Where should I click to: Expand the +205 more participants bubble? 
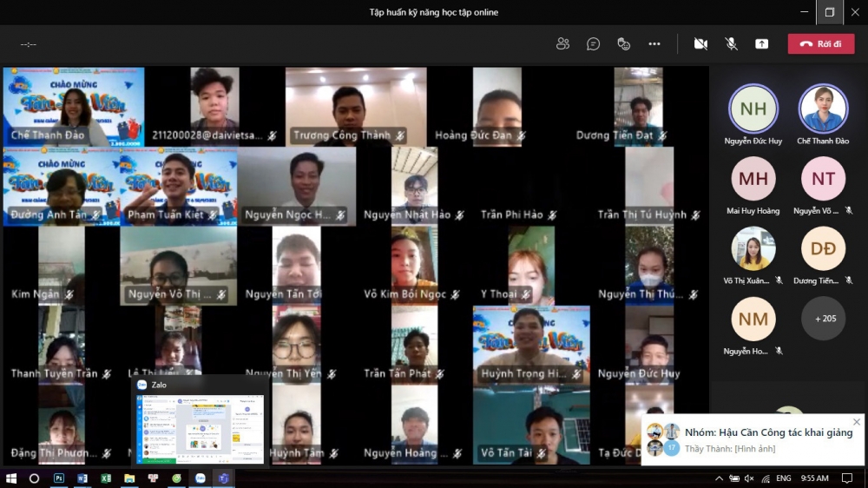pos(823,318)
